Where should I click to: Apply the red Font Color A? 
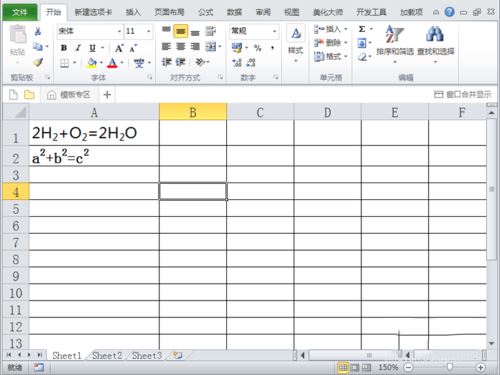click(x=112, y=63)
